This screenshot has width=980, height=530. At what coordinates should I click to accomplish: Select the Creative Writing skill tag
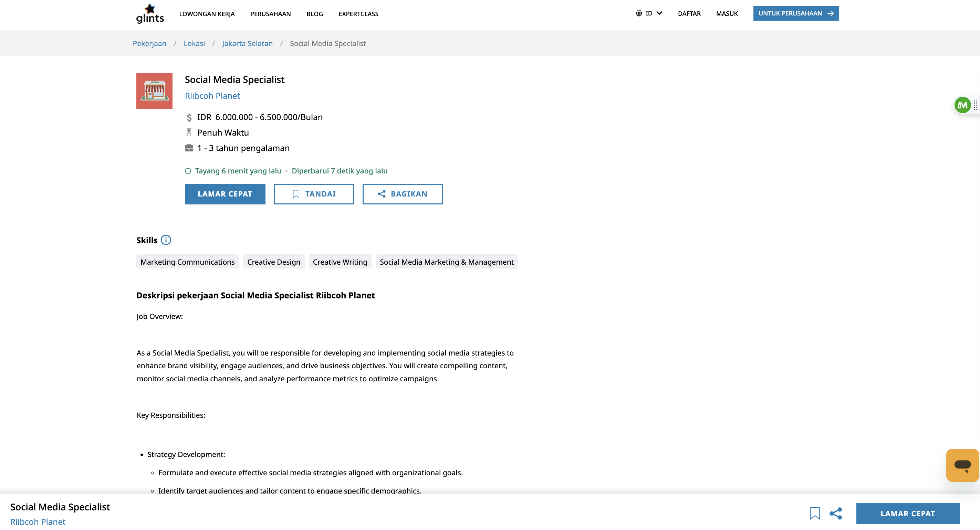pyautogui.click(x=340, y=262)
